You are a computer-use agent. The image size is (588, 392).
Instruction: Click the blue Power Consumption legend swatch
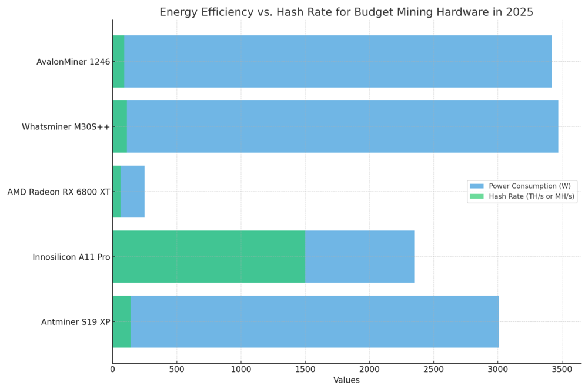[x=476, y=186]
